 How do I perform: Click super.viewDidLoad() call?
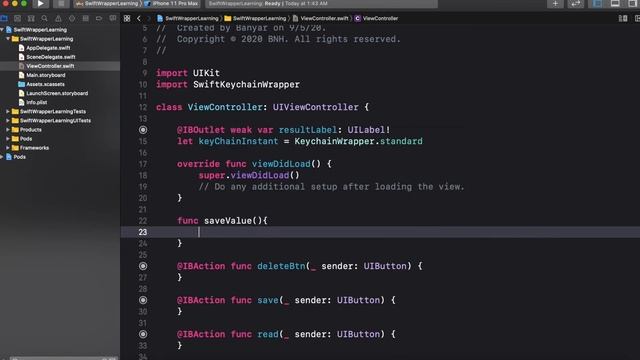coord(249,176)
